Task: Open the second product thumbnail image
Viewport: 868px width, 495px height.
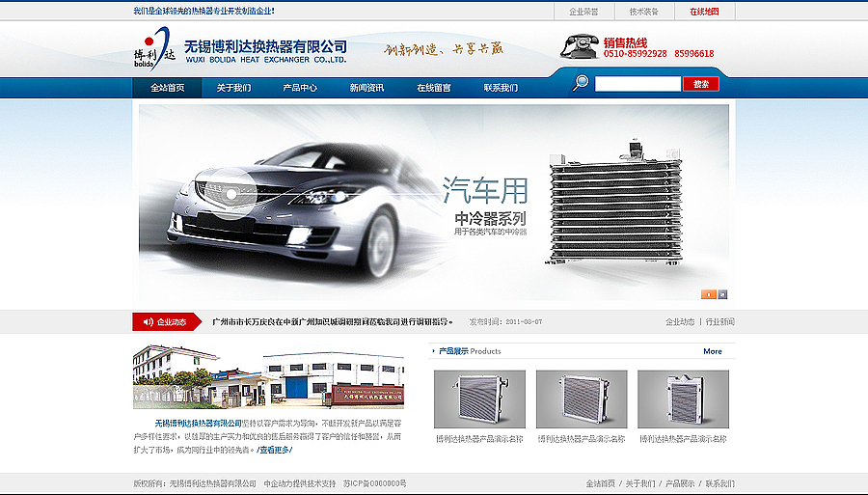Action: tap(582, 399)
